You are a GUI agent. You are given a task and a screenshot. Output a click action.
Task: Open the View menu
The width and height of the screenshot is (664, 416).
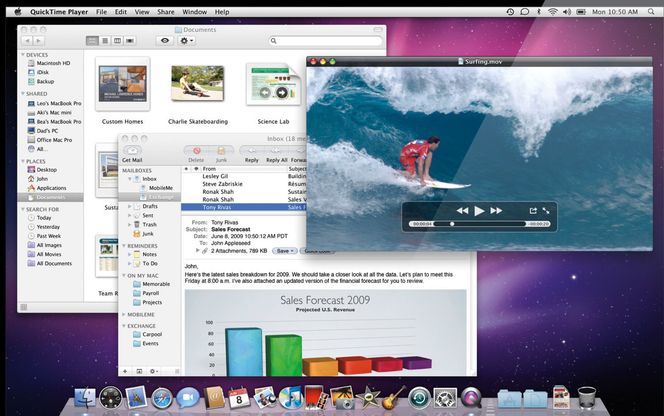click(x=142, y=12)
